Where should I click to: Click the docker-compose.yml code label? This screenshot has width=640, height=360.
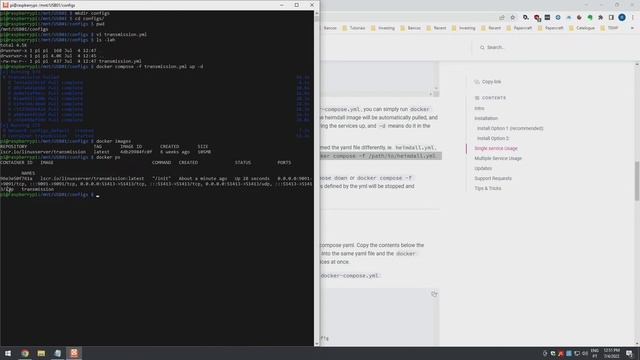click(x=350, y=276)
